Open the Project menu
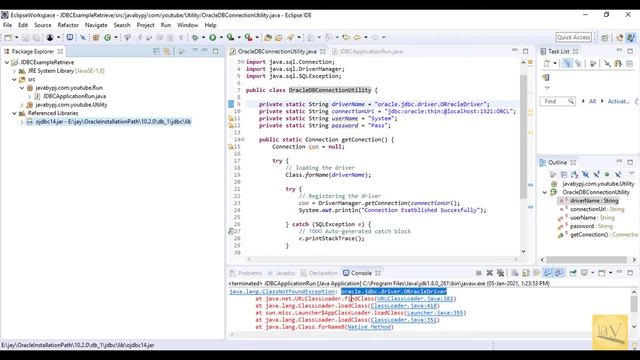640x360 pixels. 145,25
